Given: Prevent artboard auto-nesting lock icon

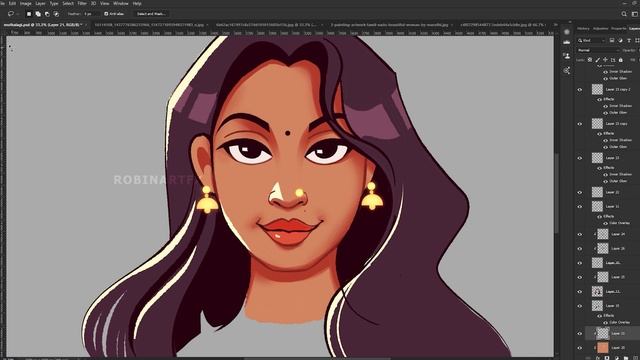Looking at the screenshot, I should (613, 60).
